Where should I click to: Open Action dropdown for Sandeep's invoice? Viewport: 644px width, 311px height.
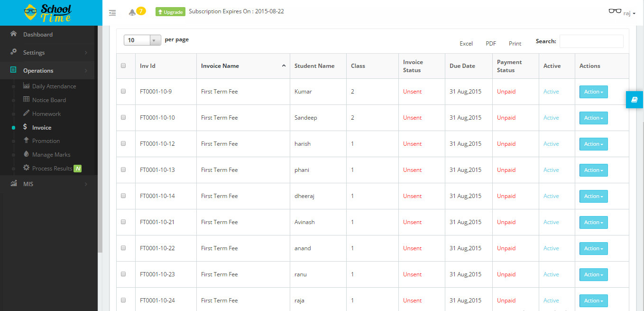click(593, 118)
